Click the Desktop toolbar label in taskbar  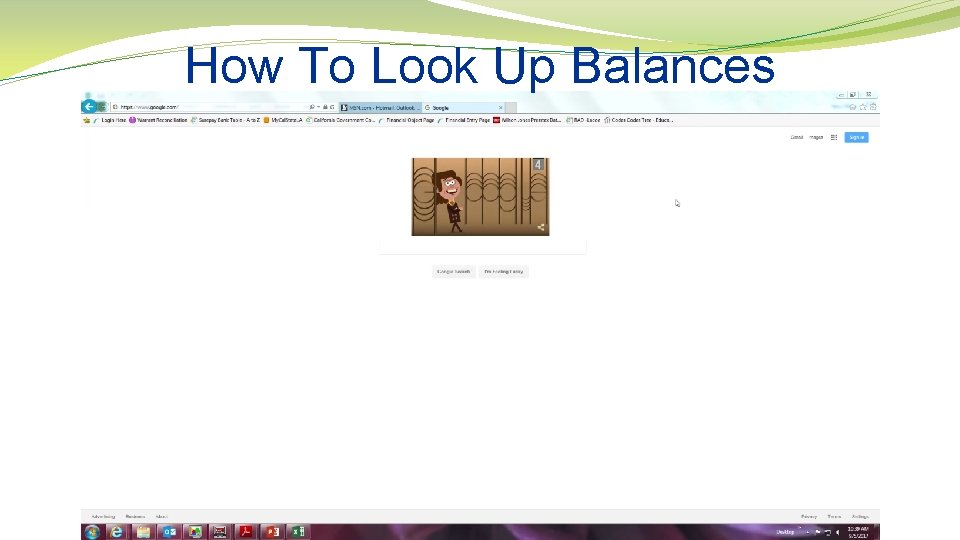785,532
